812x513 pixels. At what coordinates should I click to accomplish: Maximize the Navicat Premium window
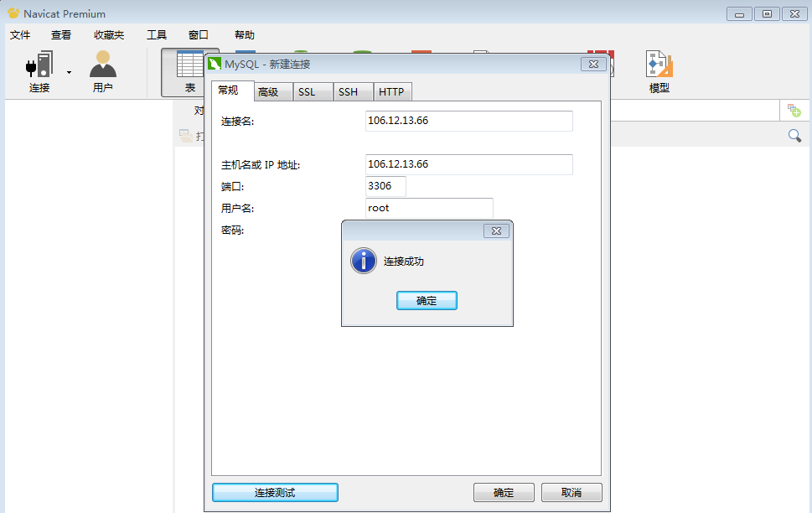[767, 14]
